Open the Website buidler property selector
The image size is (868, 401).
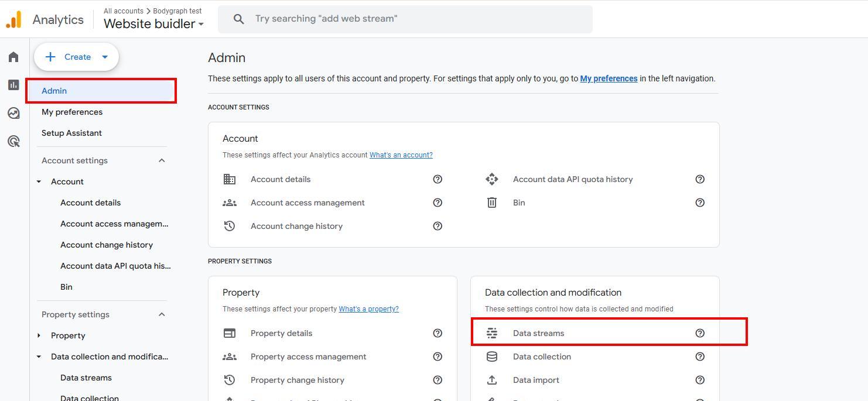click(x=153, y=24)
